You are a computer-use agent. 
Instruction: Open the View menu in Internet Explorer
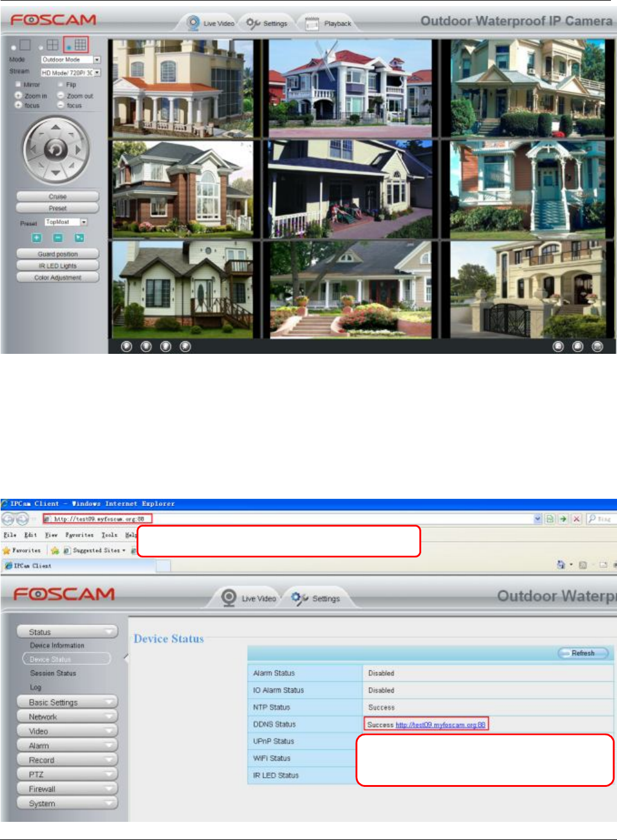(51, 535)
